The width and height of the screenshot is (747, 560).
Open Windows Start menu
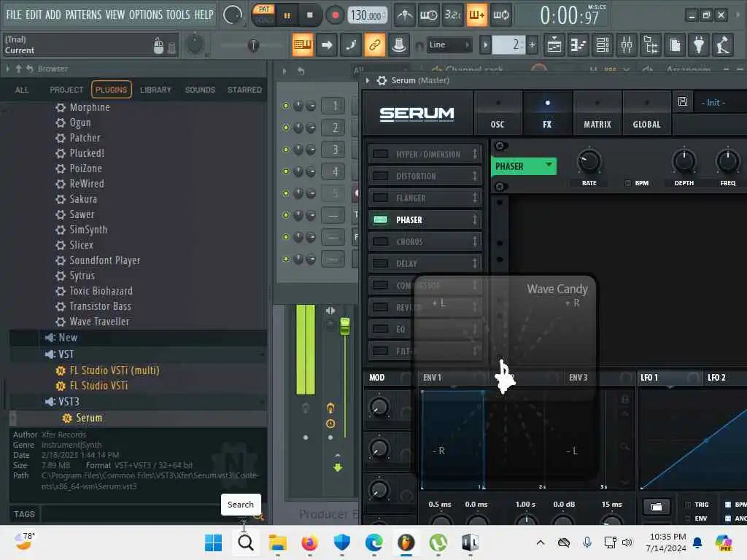coord(213,542)
